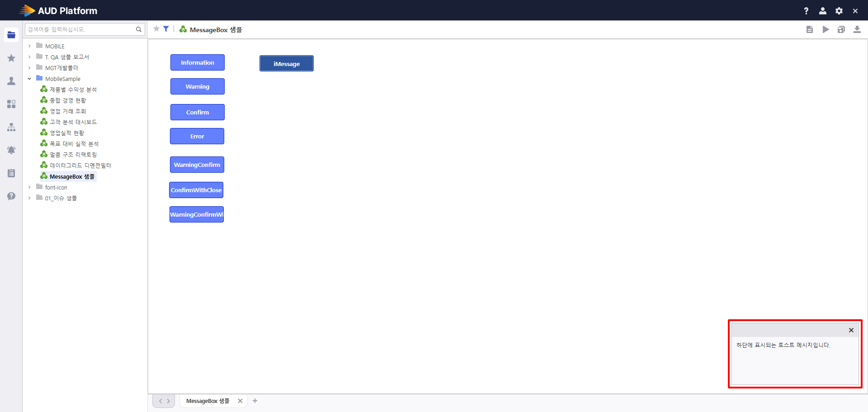868x412 pixels.
Task: Toggle favorite star beside report title
Action: (x=156, y=29)
